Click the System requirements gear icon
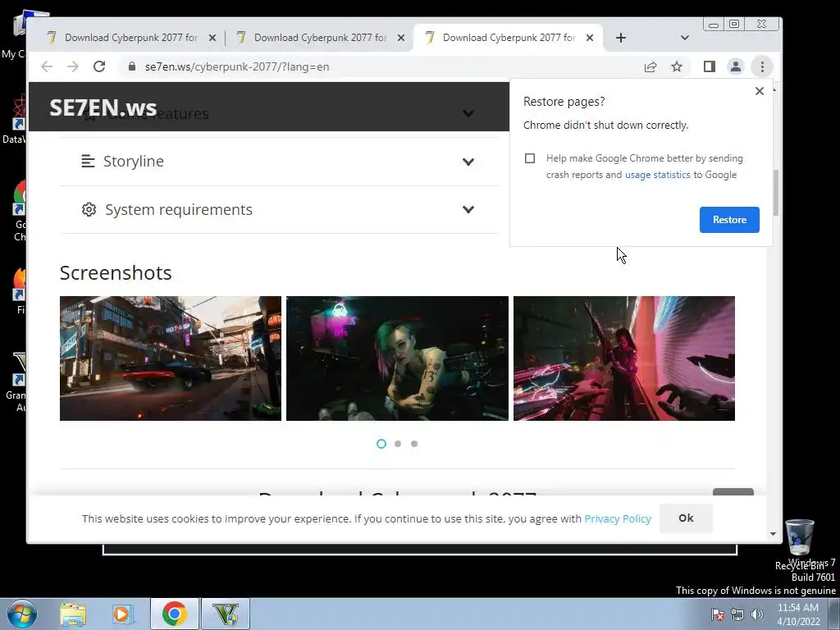Screen dimensions: 840x630 [x=89, y=209]
